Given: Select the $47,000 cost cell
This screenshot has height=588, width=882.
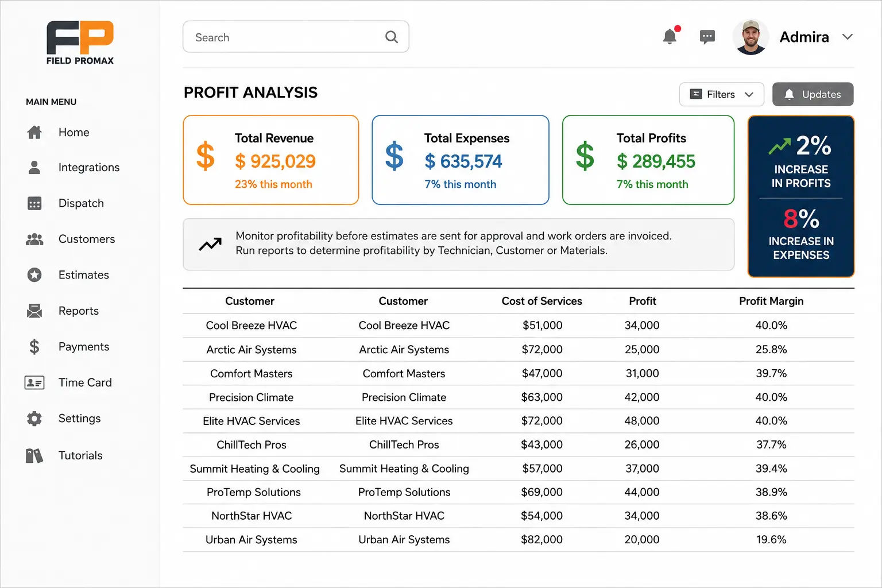Looking at the screenshot, I should click(x=542, y=374).
